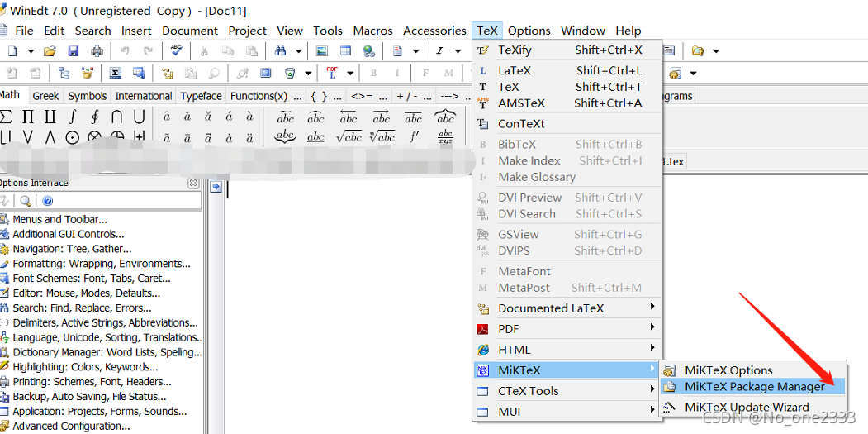Click the blue window preview icon
Screen dimensions: 868x434
click(x=266, y=74)
